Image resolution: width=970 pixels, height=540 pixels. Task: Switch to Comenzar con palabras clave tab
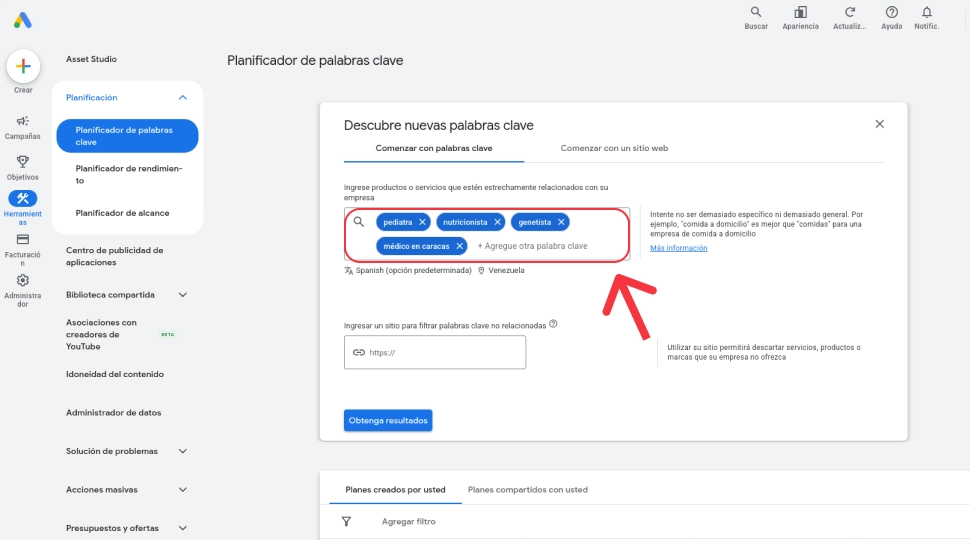(x=434, y=148)
